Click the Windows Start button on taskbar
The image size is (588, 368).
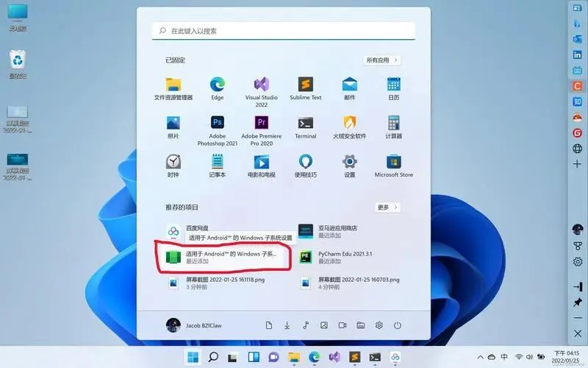tap(193, 357)
